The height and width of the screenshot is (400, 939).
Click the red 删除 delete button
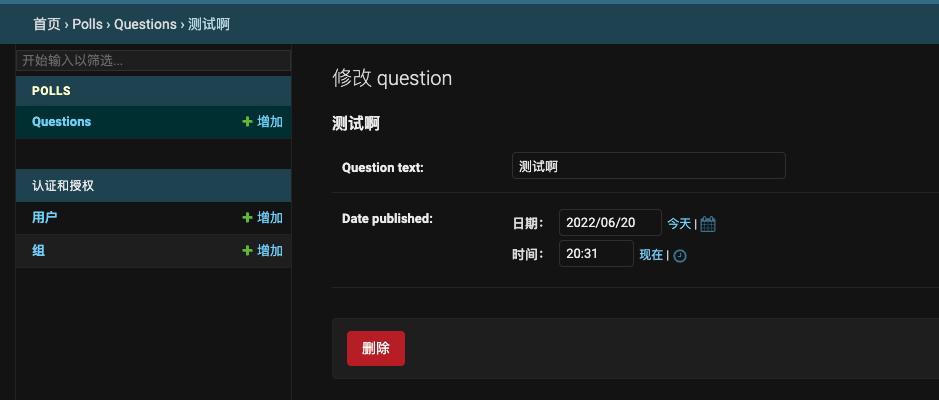(375, 349)
